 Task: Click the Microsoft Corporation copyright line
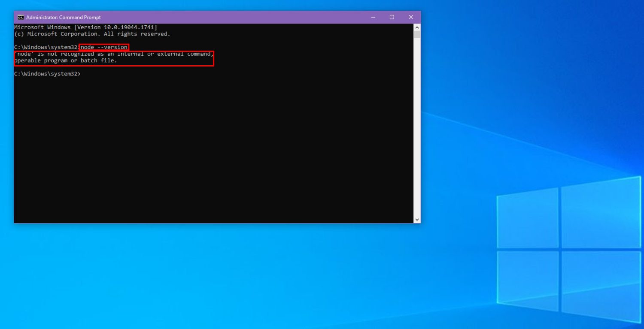(92, 33)
